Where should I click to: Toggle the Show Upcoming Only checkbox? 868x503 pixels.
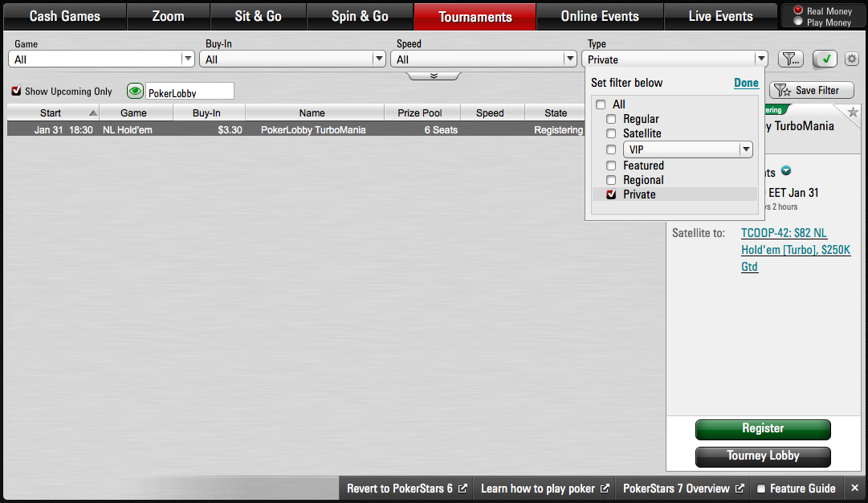point(16,91)
